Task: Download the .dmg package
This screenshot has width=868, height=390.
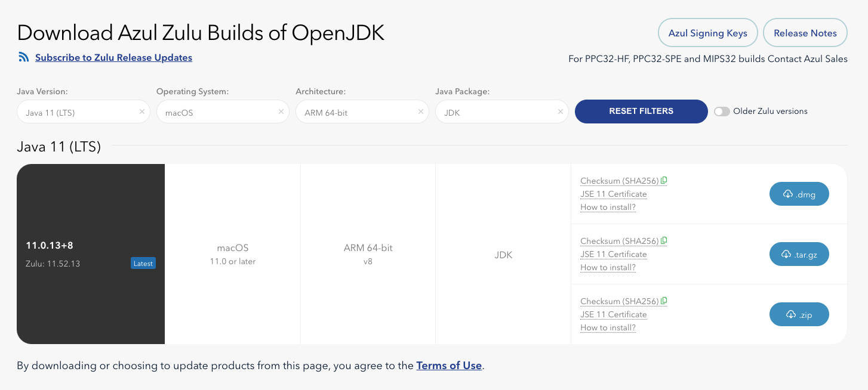Action: (799, 194)
